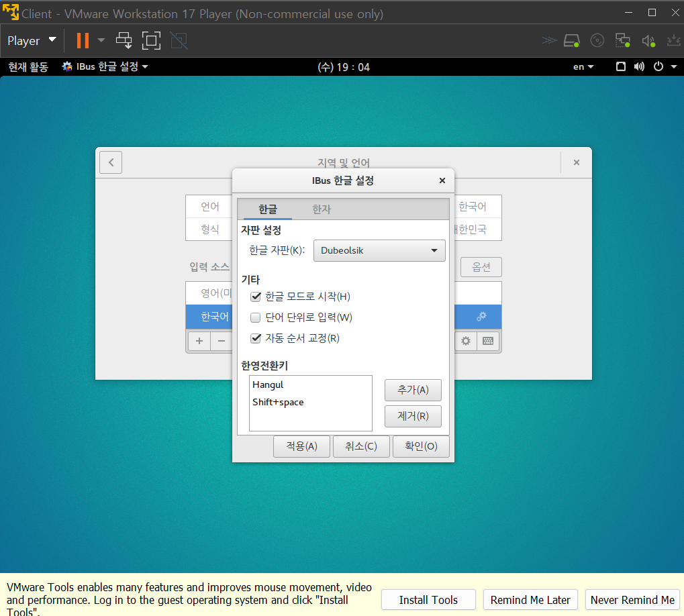
Task: Click the VMware double-arrow devices expander icon
Action: pyautogui.click(x=549, y=40)
